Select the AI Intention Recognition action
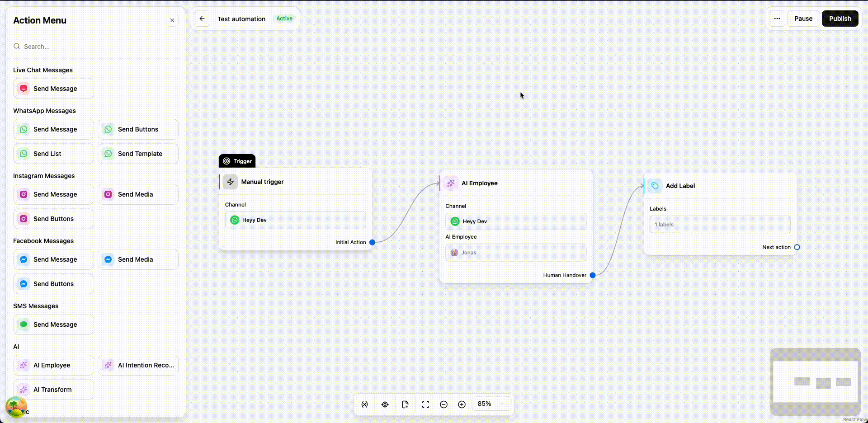This screenshot has width=868, height=423. click(x=138, y=365)
